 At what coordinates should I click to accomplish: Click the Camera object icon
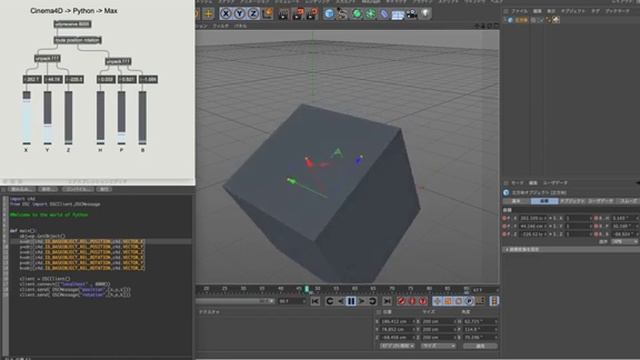pyautogui.click(x=411, y=14)
